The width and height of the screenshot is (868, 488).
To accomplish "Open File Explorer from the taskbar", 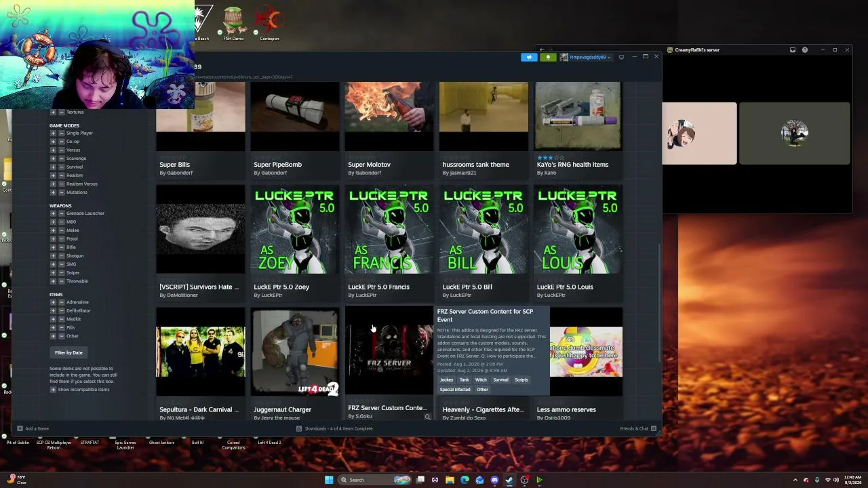I will tap(450, 480).
